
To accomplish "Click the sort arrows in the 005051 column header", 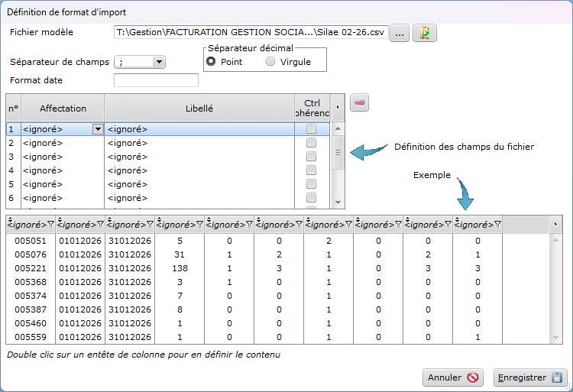I will pos(10,220).
